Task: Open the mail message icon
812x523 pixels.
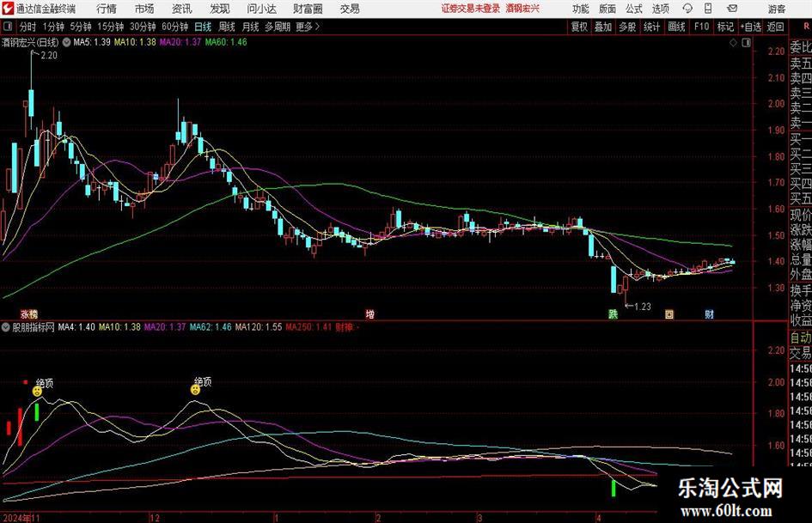Action: pyautogui.click(x=732, y=9)
